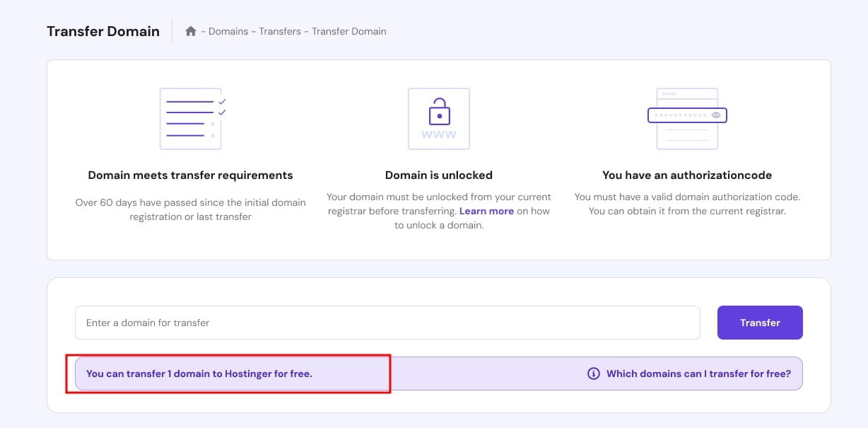868x428 pixels.
Task: Click the valid domain authorization code description
Action: coord(687,204)
